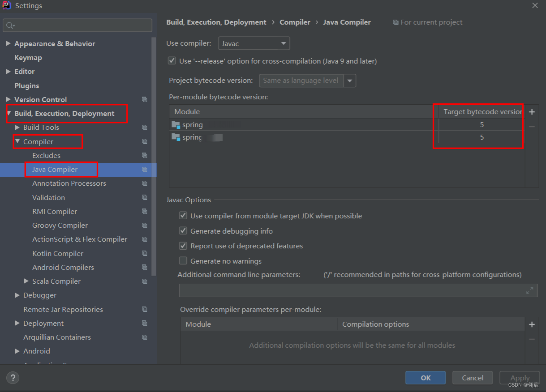This screenshot has height=392, width=546.
Task: Click project-scope icon beside Excludes
Action: pos(144,155)
